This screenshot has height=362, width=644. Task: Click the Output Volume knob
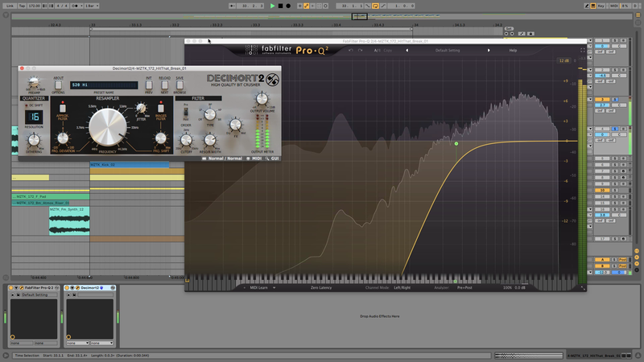coord(262,98)
